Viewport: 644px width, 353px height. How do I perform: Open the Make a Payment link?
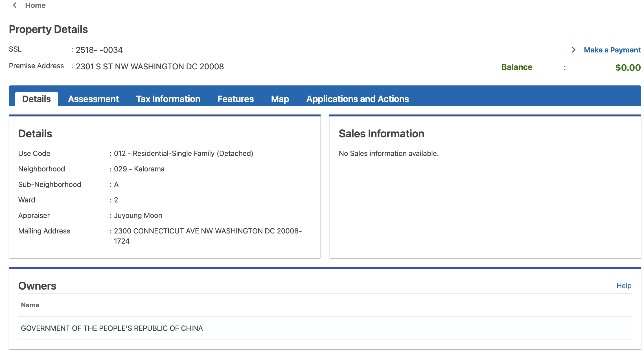coord(612,50)
